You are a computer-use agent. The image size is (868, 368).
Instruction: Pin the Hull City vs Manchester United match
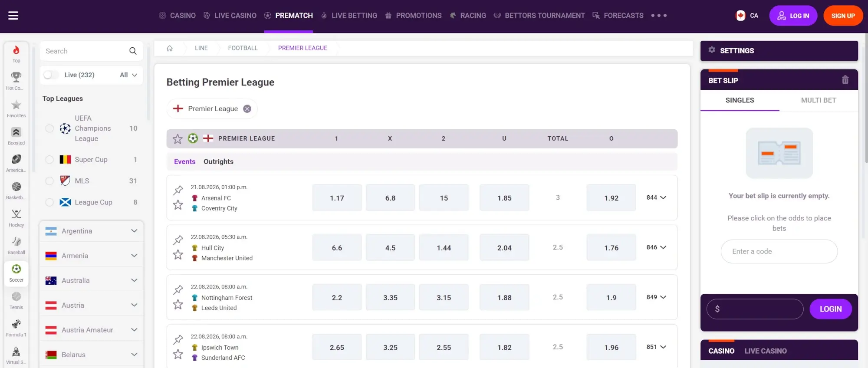(178, 240)
